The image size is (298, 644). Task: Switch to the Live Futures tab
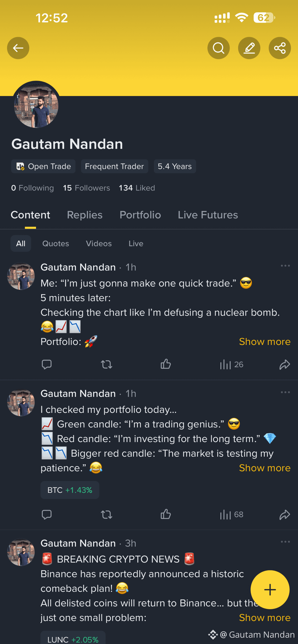pos(208,215)
